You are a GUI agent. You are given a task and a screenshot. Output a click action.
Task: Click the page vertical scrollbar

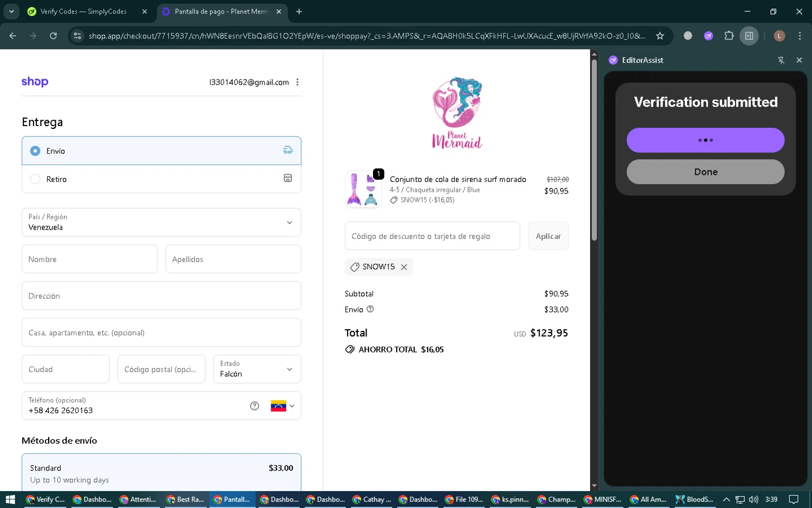coord(594,150)
